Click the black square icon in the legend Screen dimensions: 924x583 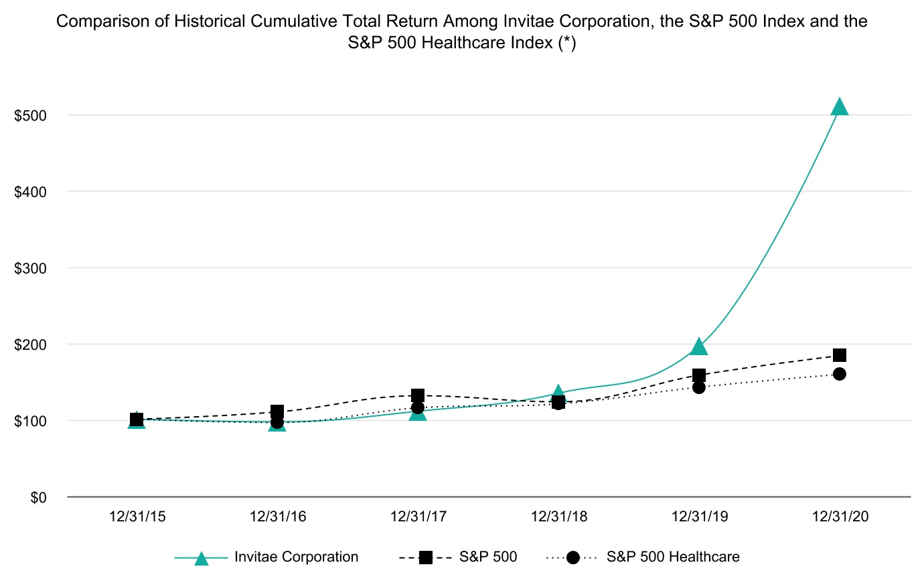click(x=425, y=558)
